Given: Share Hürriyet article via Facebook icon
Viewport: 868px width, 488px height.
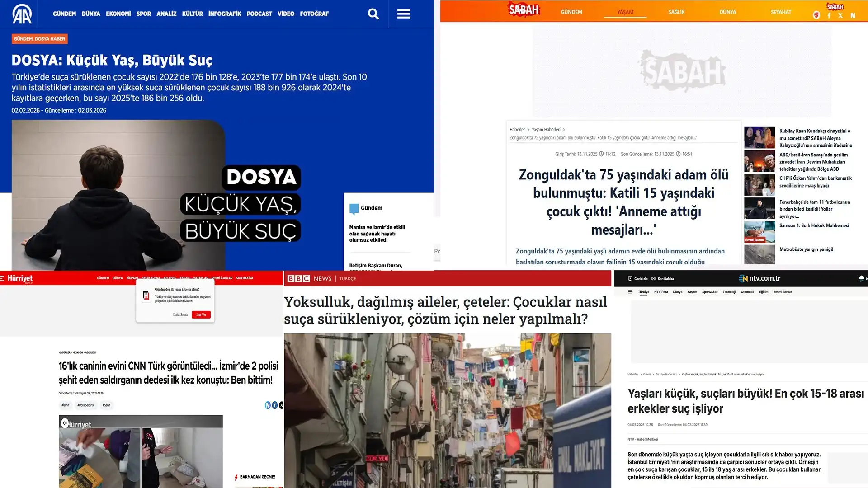Looking at the screenshot, I should pos(274,405).
